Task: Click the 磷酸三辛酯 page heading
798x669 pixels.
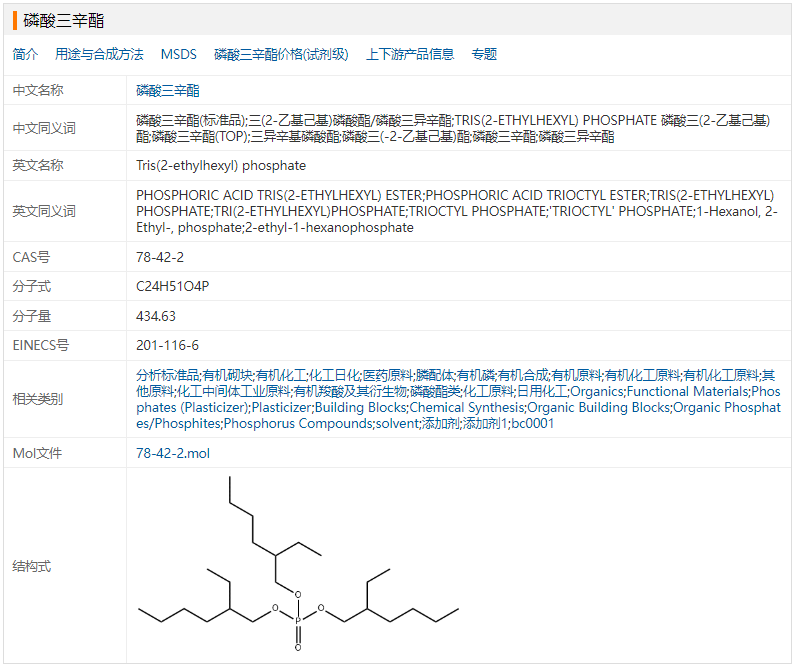Action: [64, 21]
